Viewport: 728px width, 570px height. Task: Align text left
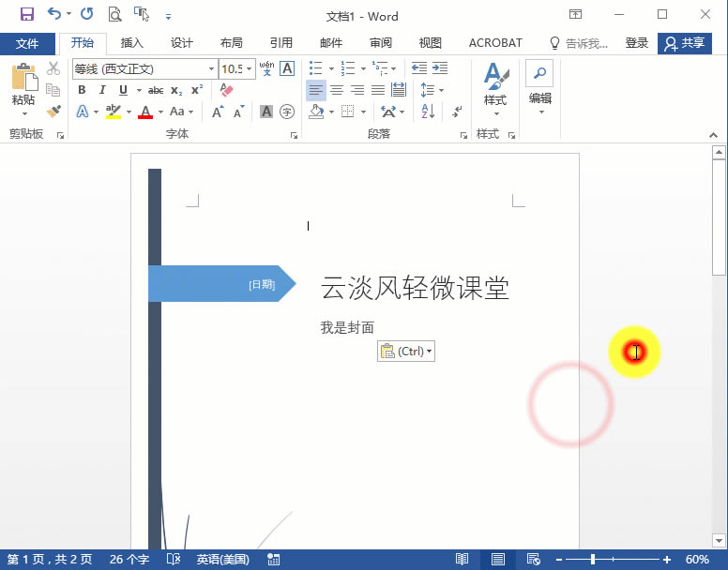point(316,90)
